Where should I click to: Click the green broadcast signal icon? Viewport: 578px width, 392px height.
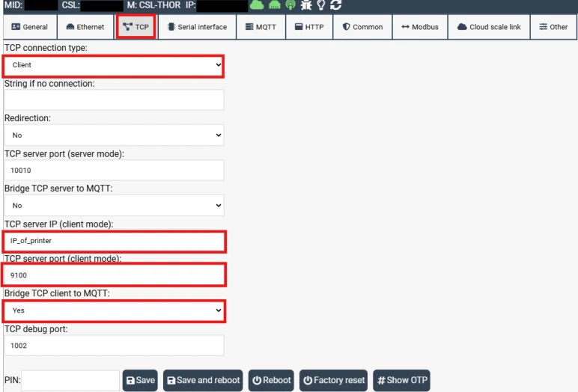290,4
